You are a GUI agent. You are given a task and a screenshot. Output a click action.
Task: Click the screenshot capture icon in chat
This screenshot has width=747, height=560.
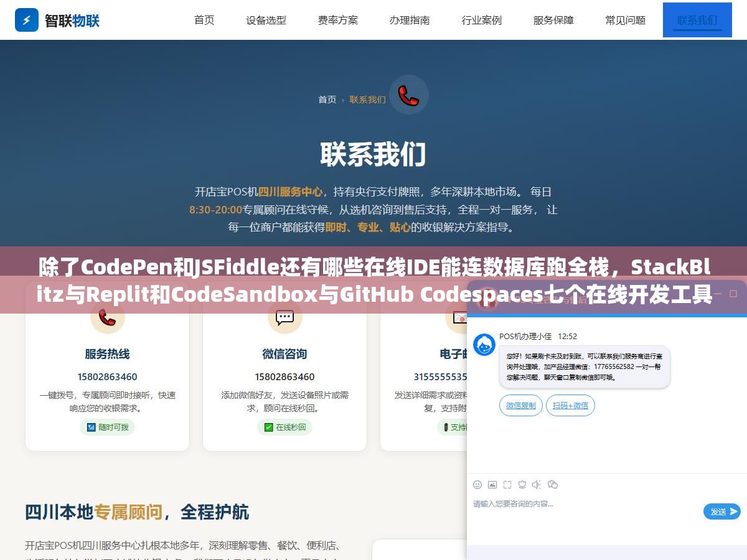[507, 484]
